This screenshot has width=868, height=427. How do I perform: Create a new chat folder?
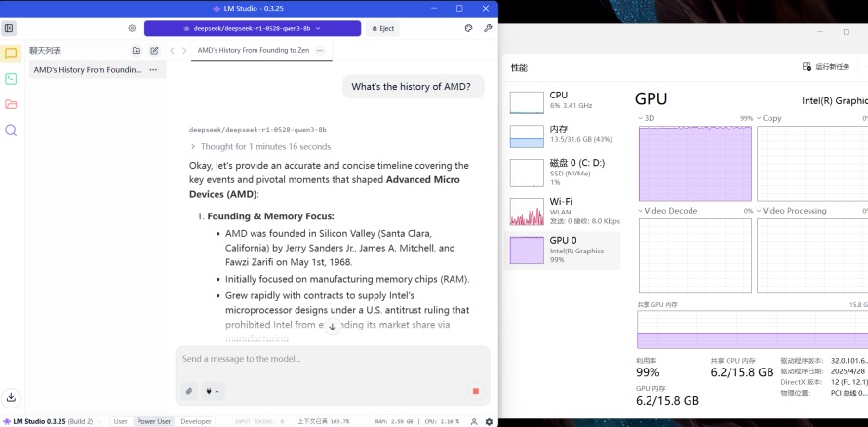click(x=137, y=50)
